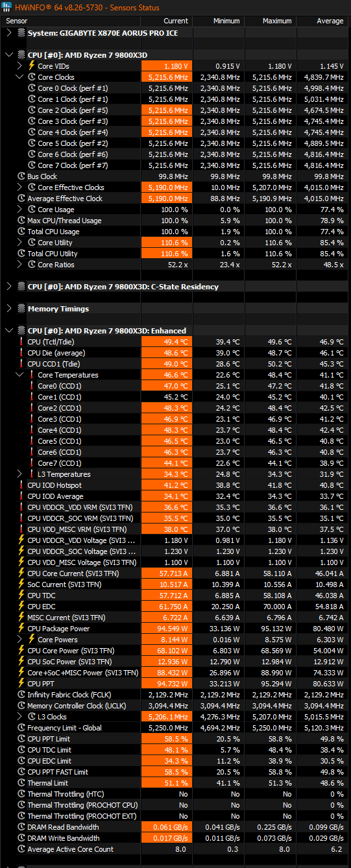This screenshot has width=351, height=868.
Task: Select the Total CPU Utility row
Action: [175, 254]
